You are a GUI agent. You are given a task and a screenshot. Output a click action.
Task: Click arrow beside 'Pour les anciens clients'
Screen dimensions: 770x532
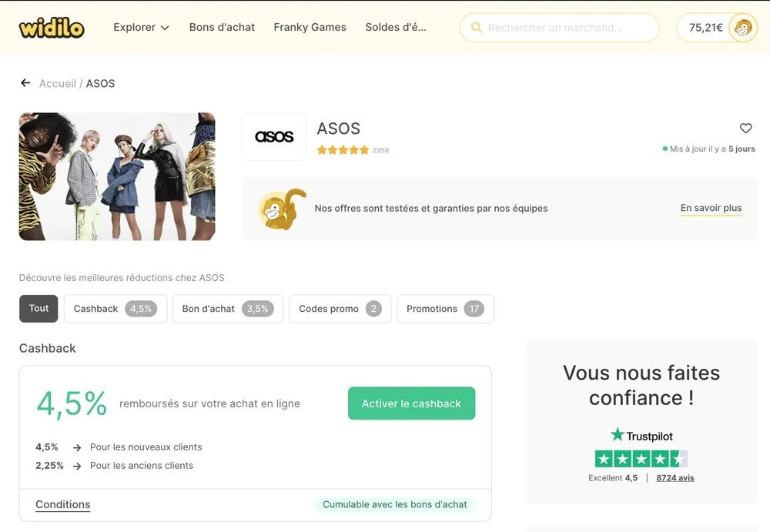pos(77,466)
